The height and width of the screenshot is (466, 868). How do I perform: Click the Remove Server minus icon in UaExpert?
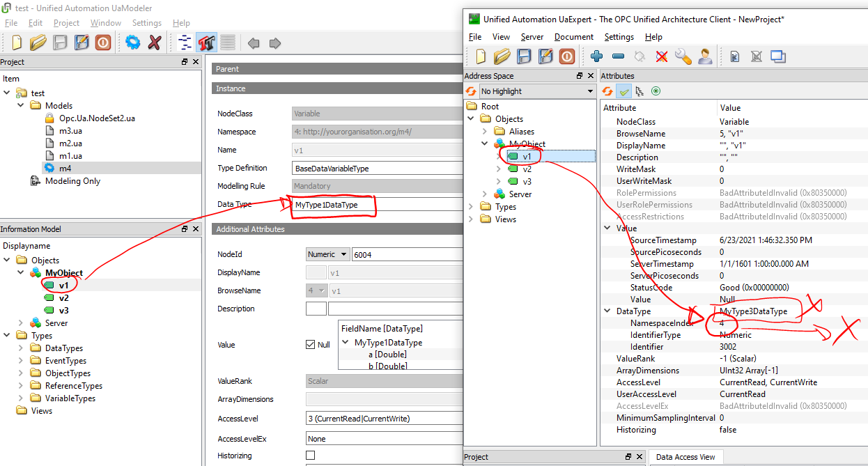(x=617, y=56)
